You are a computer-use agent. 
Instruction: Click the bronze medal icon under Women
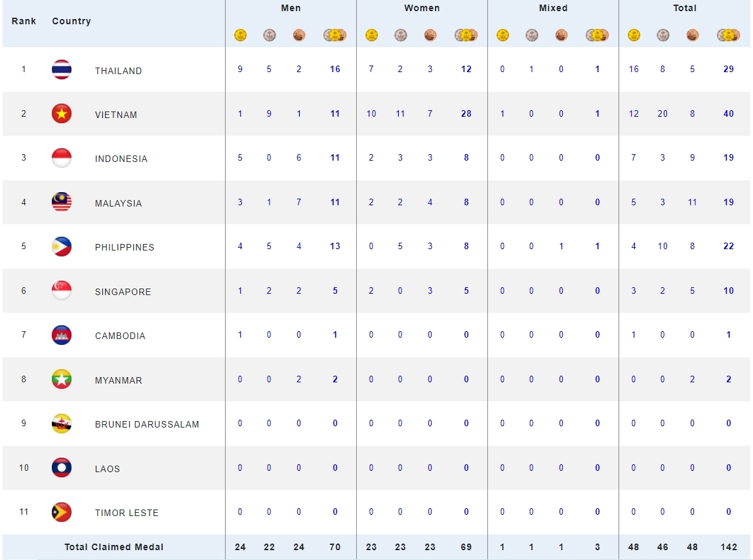pos(430,35)
